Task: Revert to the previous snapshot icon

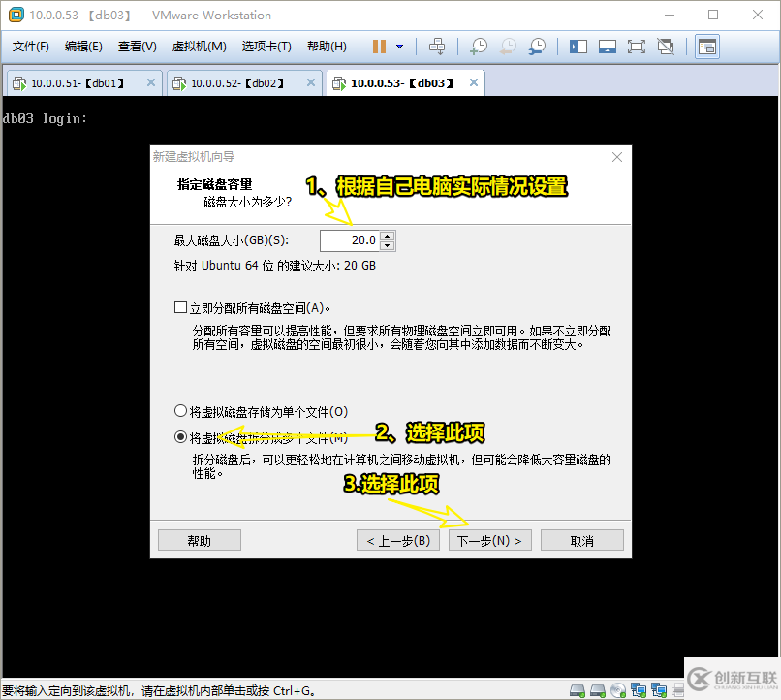Action: pyautogui.click(x=508, y=47)
